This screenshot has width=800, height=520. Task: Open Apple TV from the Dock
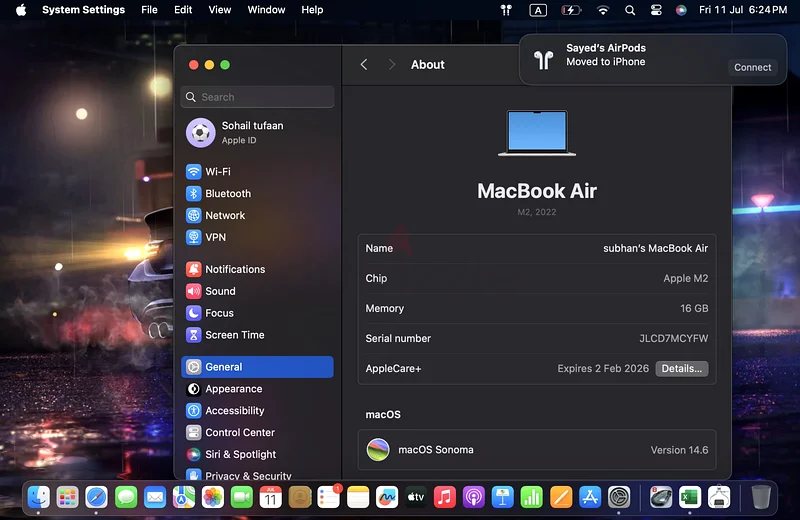(x=416, y=497)
